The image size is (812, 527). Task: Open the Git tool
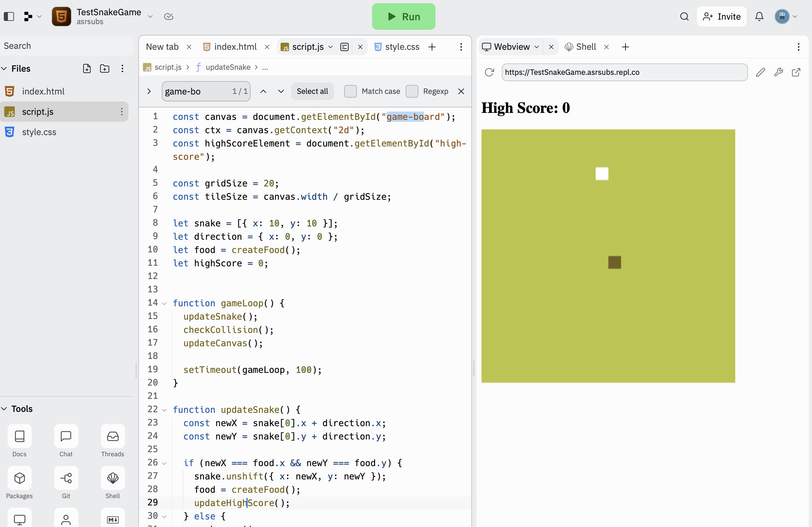[x=66, y=478]
